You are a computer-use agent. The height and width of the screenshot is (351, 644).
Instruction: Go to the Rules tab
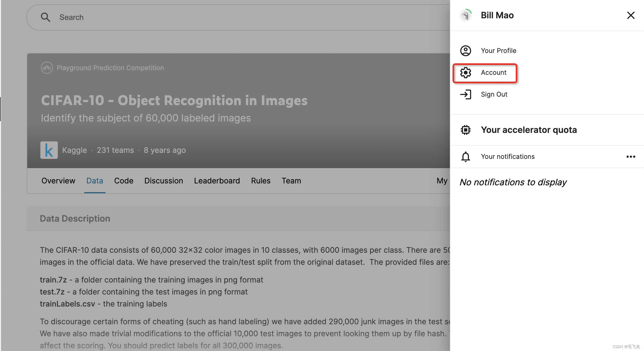click(x=261, y=181)
